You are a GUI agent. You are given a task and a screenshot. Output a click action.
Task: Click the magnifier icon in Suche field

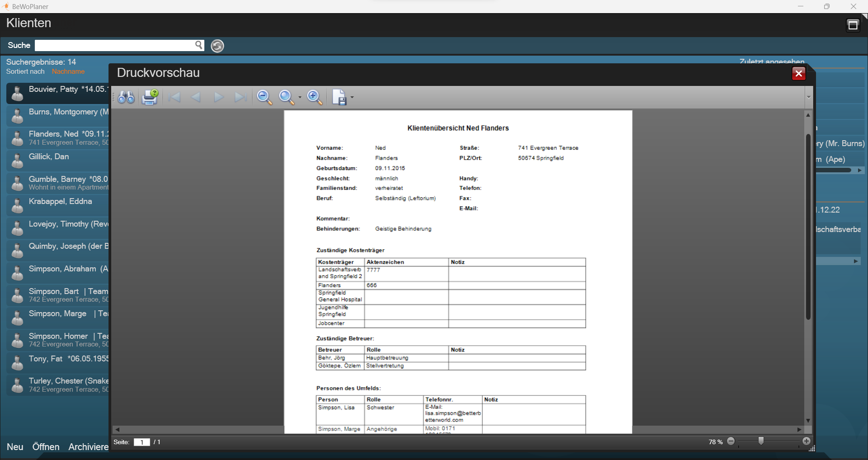click(x=198, y=45)
